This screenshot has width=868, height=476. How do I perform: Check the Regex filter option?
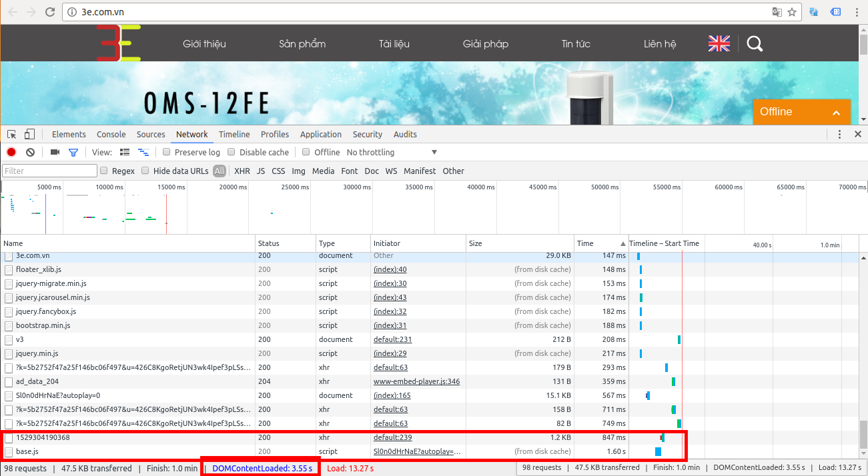tap(104, 171)
